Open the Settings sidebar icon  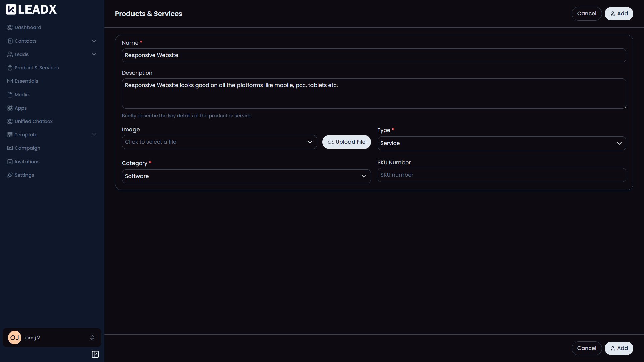10,175
